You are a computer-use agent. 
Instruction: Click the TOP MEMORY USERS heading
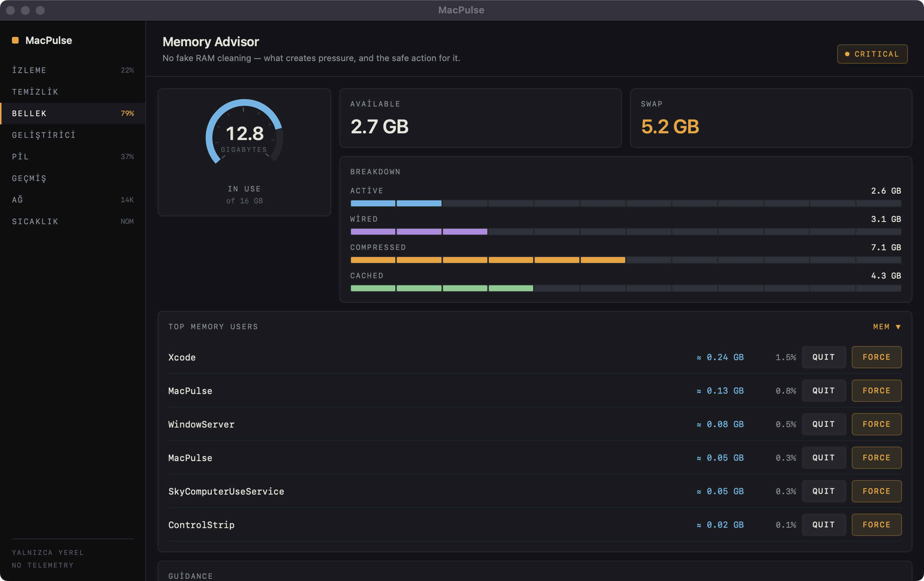click(x=213, y=327)
